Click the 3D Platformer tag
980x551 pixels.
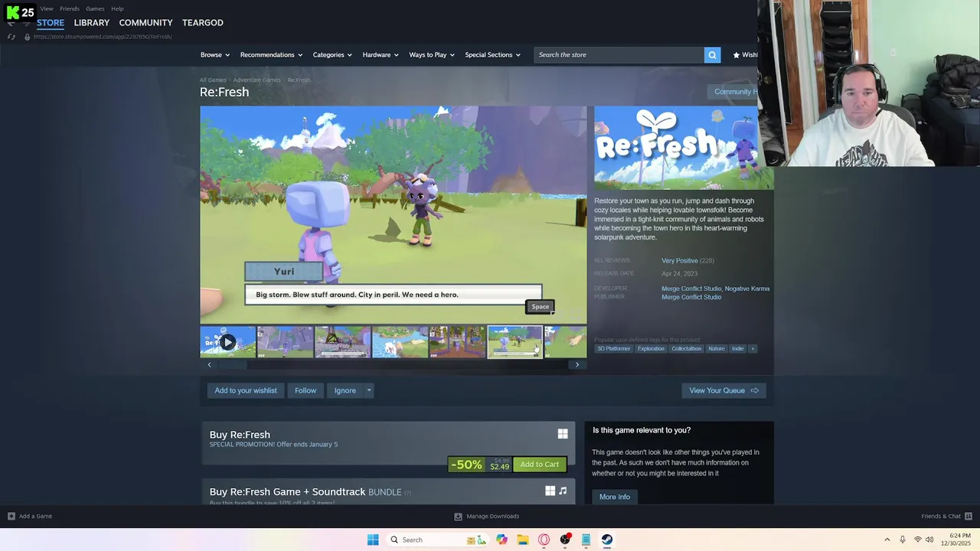(614, 349)
